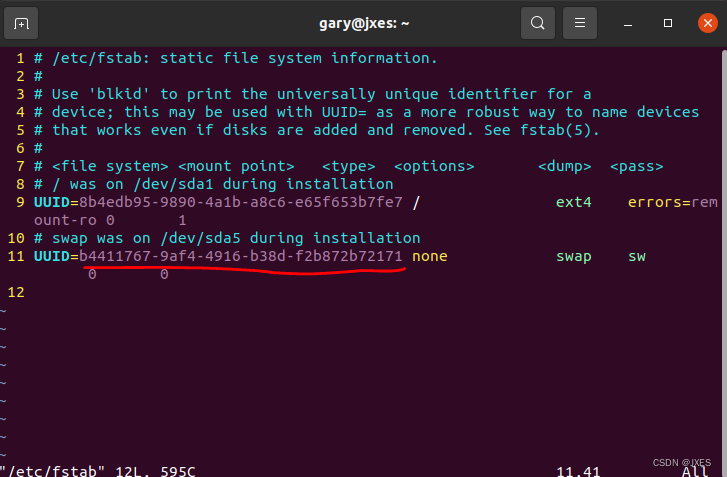Close the terminal window

pyautogui.click(x=708, y=23)
